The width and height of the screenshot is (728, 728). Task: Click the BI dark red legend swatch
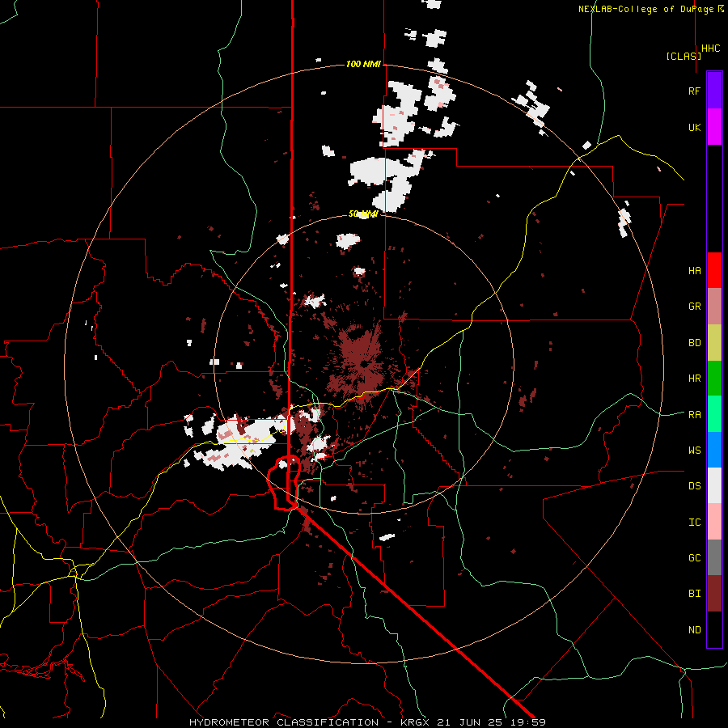(714, 594)
